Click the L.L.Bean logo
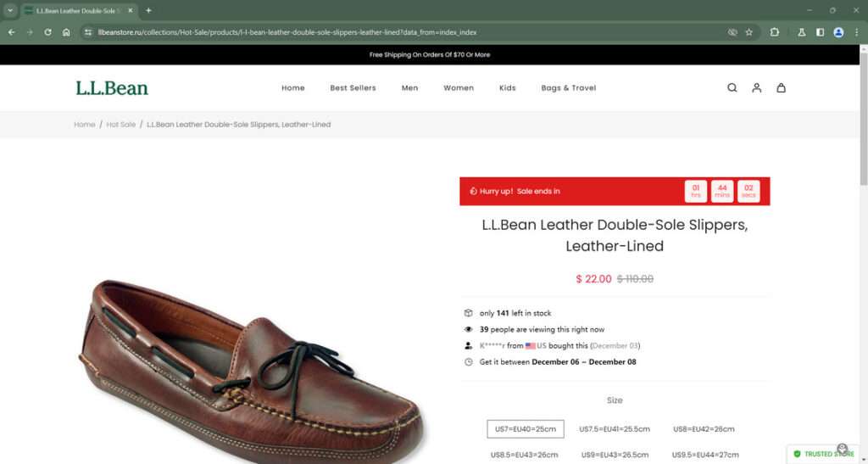 click(x=112, y=88)
